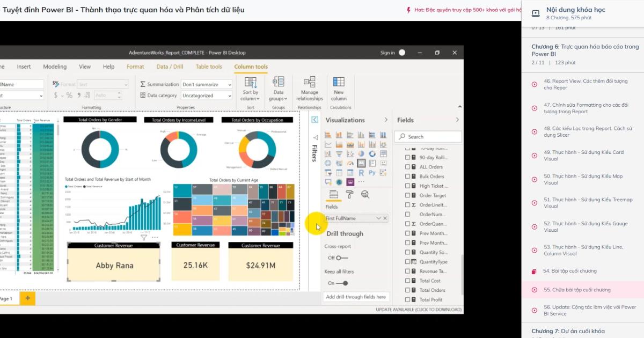This screenshot has width=644, height=338.
Task: Select the Map globe visualization icon
Action: 328,163
